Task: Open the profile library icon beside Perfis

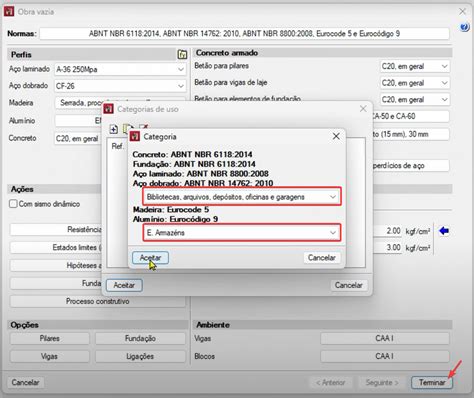Action: coord(182,54)
